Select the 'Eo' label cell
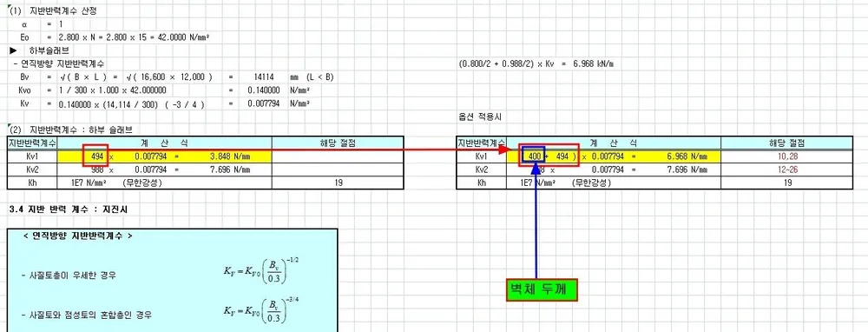Viewport: 868px width, 332px height. 24,37
